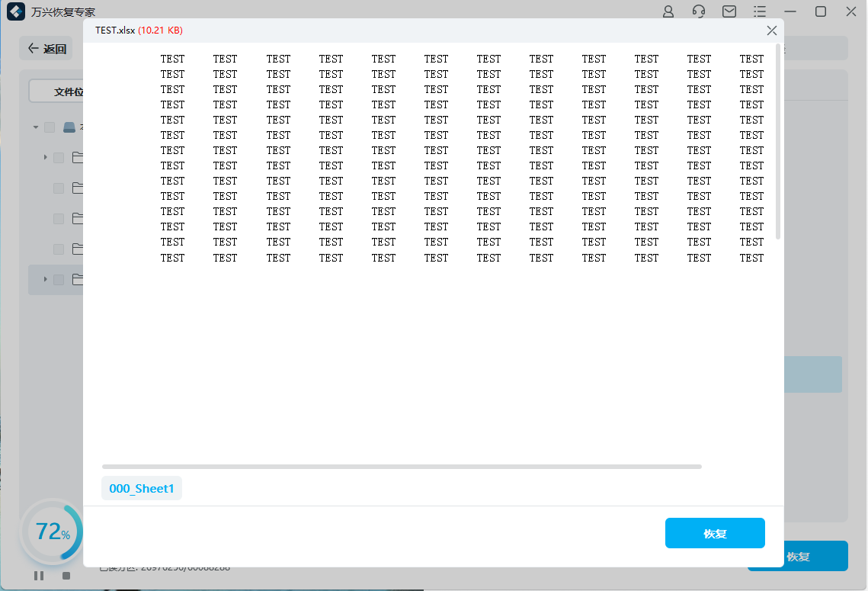Click the 72% scan progress ring
This screenshot has width=868, height=591.
pyautogui.click(x=52, y=532)
